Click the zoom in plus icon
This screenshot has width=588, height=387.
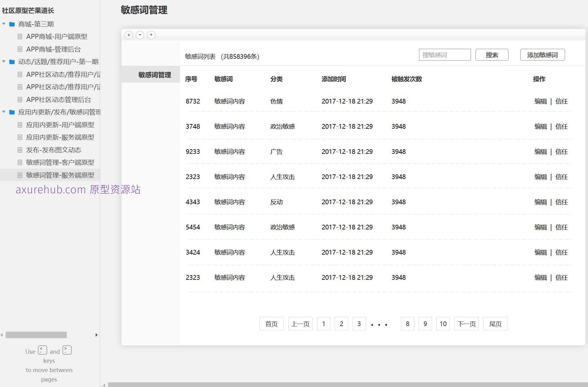pyautogui.click(x=151, y=35)
